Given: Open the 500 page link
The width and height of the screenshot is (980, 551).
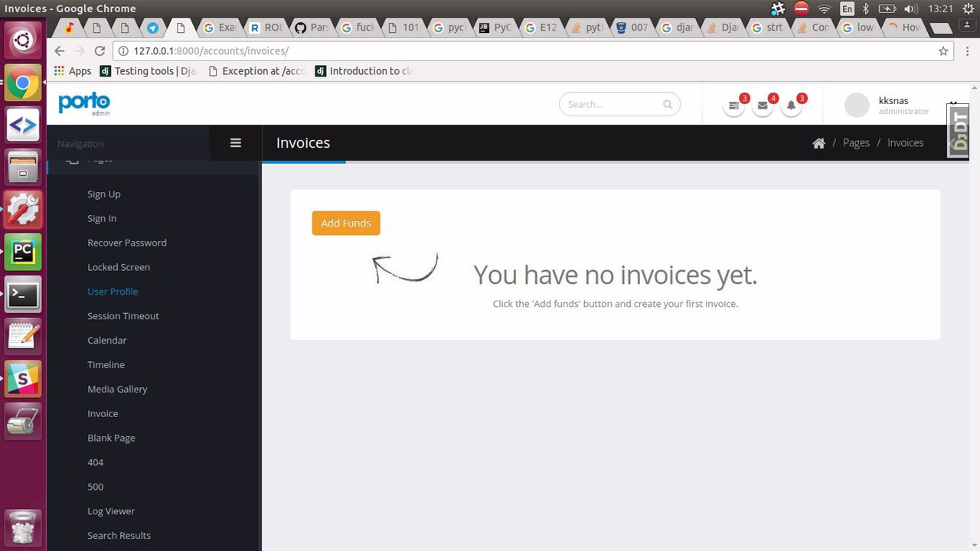Looking at the screenshot, I should coord(96,487).
